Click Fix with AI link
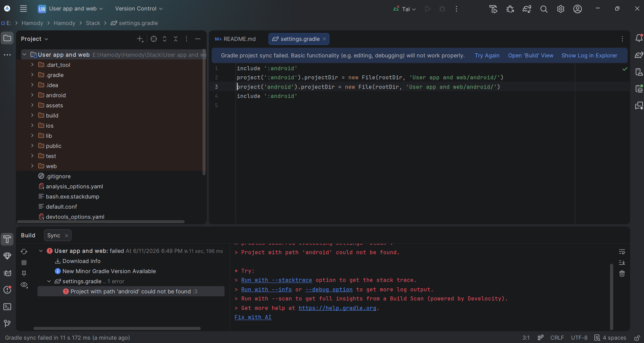 [x=253, y=317]
